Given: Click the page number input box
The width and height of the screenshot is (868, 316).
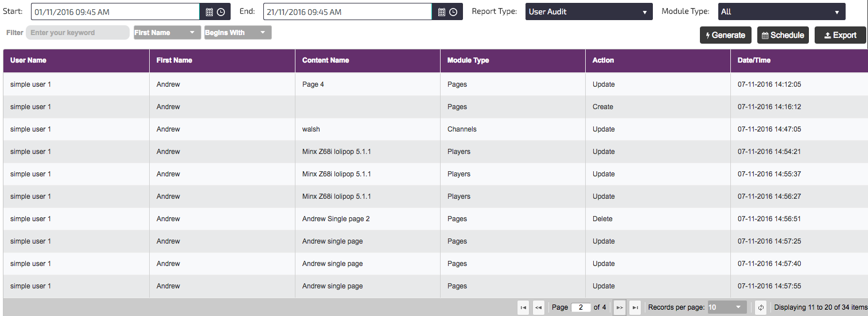Looking at the screenshot, I should [581, 307].
